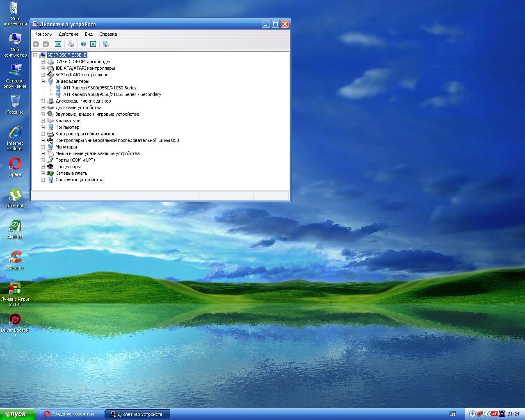Select the Driver Booster 4 desktop icon
Screen dimensions: 525x420
[x=15, y=320]
